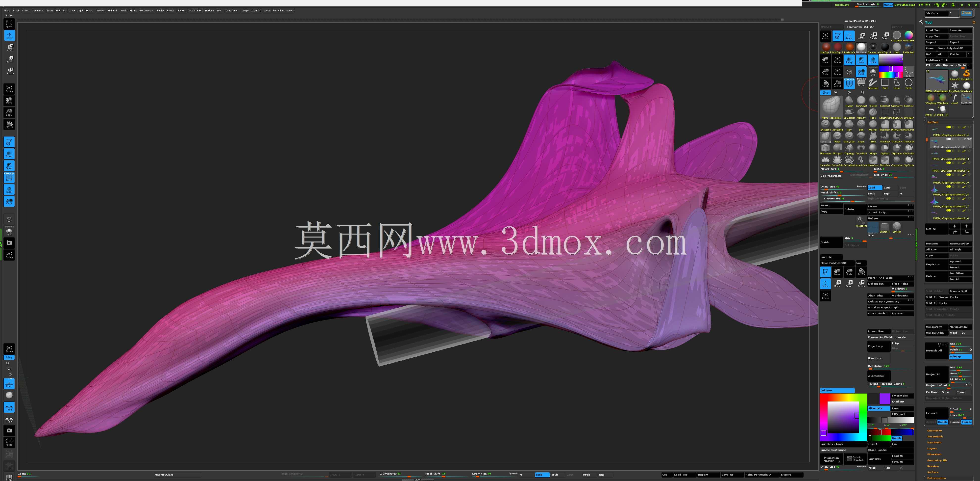Click the Divide button
Image resolution: width=980 pixels, height=481 pixels.
(x=831, y=242)
